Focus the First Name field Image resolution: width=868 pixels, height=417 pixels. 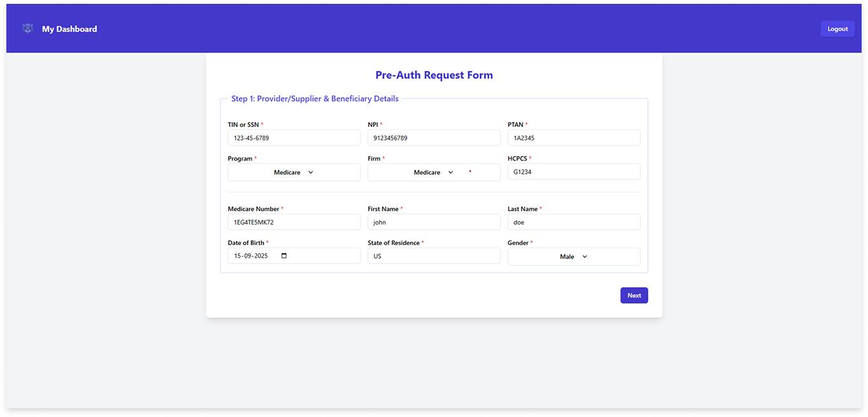click(434, 222)
